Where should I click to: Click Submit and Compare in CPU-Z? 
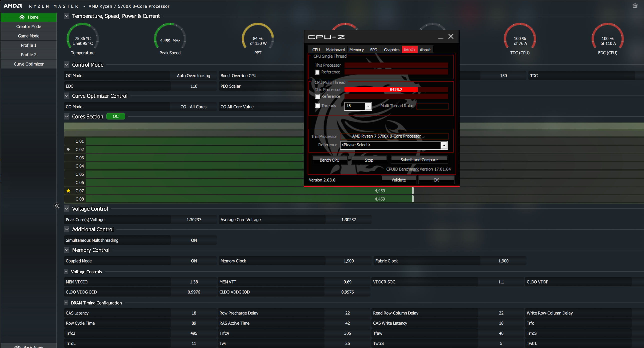[x=419, y=160]
